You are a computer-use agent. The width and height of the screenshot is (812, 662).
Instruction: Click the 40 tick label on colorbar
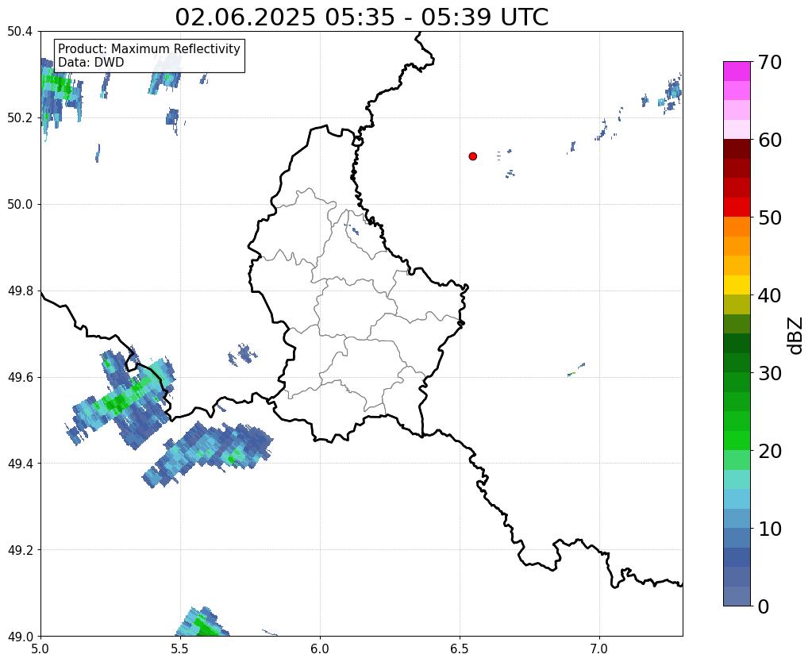pyautogui.click(x=770, y=295)
